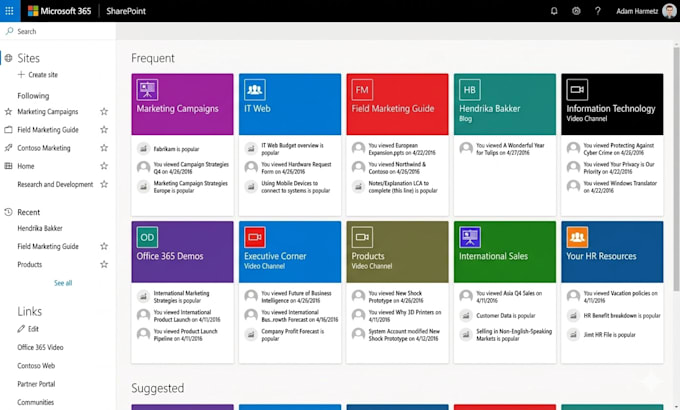
Task: Click the Sites globe icon
Action: [x=8, y=58]
